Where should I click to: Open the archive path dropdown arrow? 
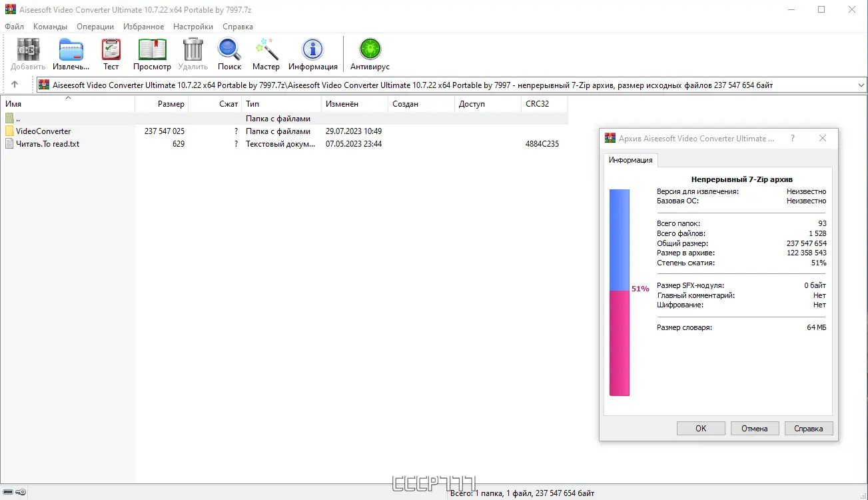click(861, 85)
